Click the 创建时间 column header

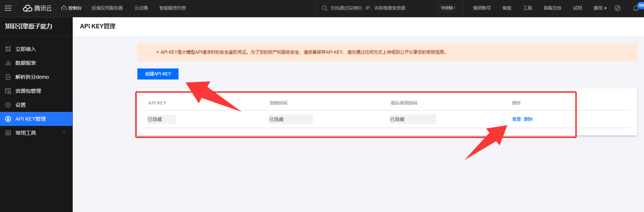(278, 103)
